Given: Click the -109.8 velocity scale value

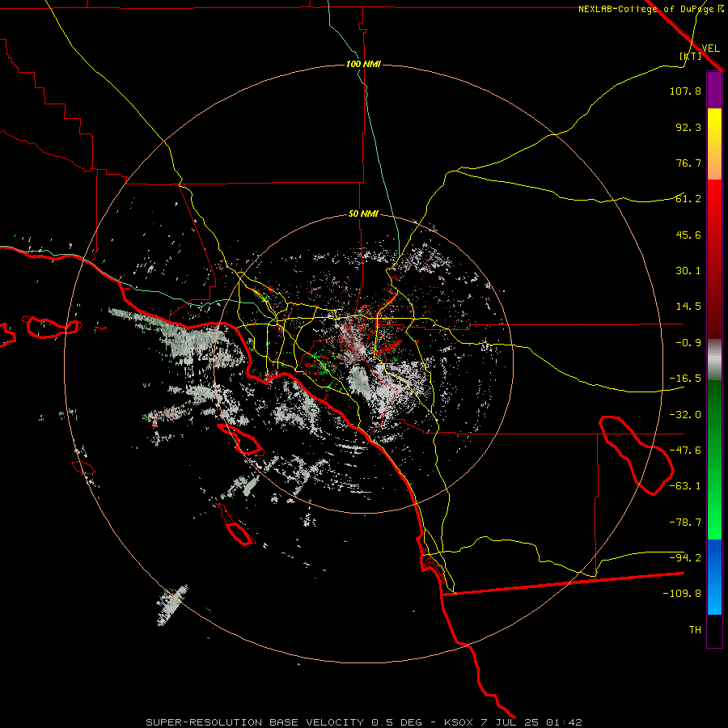Looking at the screenshot, I should [682, 594].
